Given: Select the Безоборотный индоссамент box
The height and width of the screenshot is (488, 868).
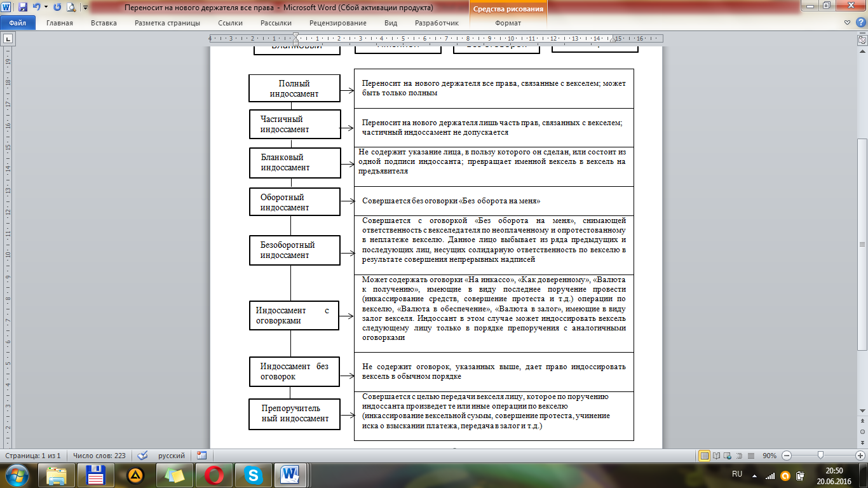Looking at the screenshot, I should pos(294,250).
